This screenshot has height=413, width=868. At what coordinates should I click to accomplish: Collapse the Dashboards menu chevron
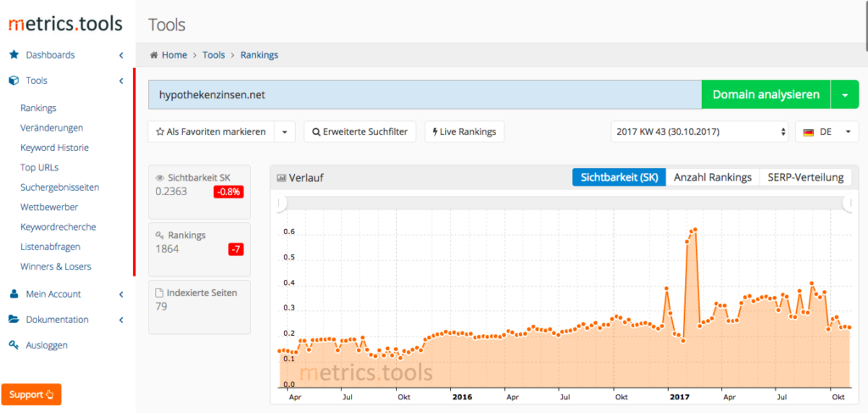(x=120, y=55)
